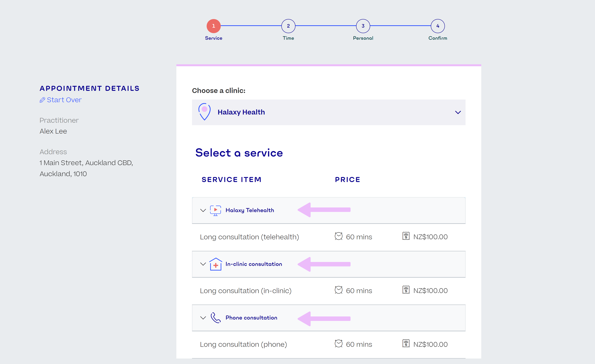
Task: Click the location pin icon in clinic selector
Action: (204, 112)
